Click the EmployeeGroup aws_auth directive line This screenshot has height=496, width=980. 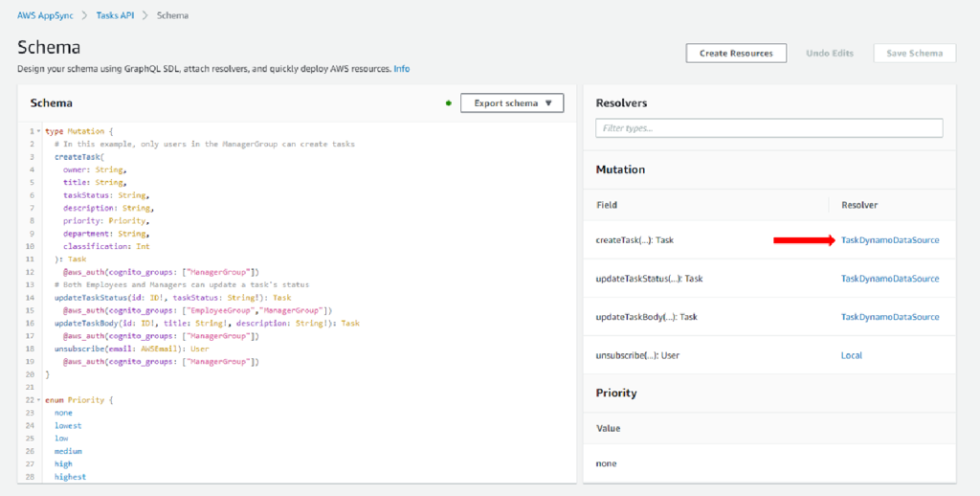tap(197, 310)
